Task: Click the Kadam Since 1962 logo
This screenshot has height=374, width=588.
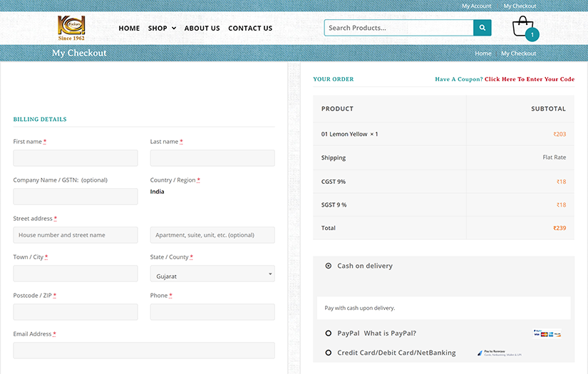Action: [x=71, y=28]
